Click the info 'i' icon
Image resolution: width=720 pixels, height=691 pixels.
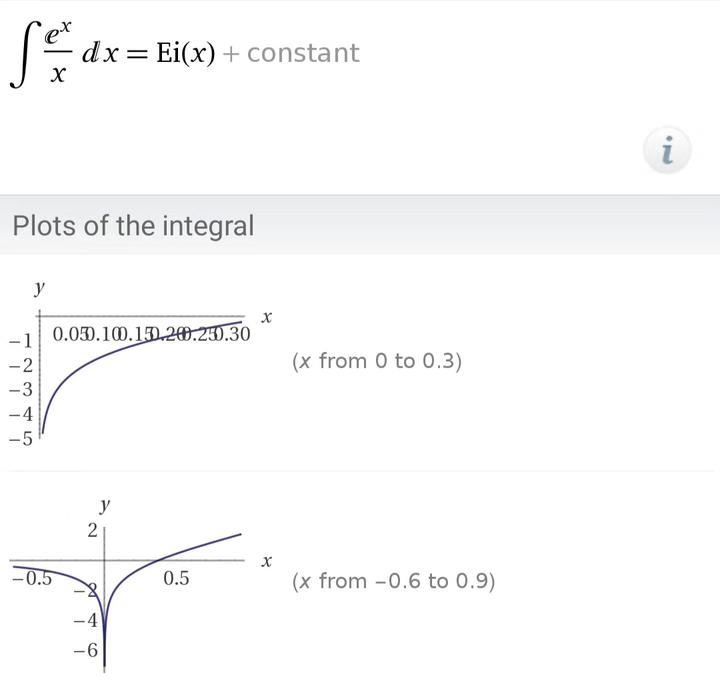coord(669,151)
